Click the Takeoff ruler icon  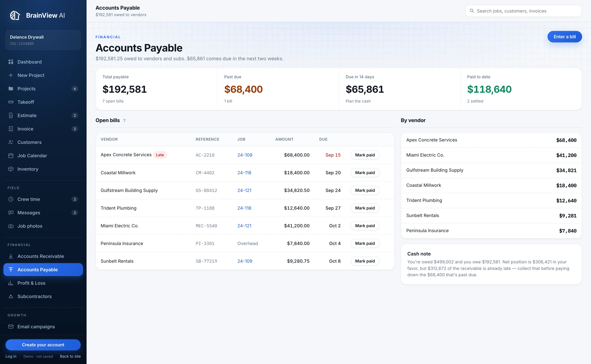click(11, 102)
